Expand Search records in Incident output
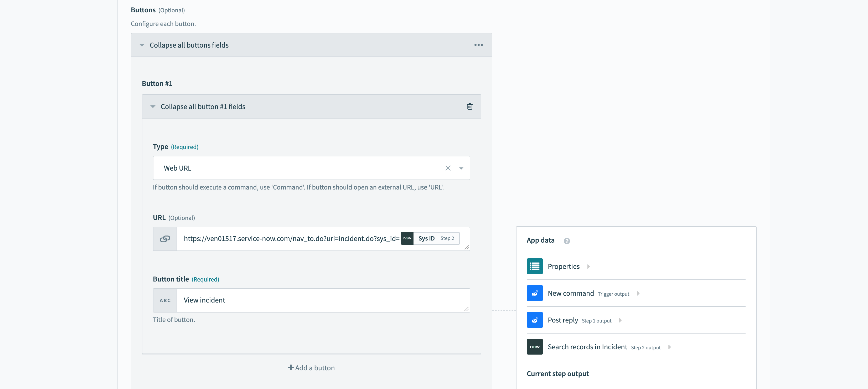The width and height of the screenshot is (868, 389). point(670,347)
